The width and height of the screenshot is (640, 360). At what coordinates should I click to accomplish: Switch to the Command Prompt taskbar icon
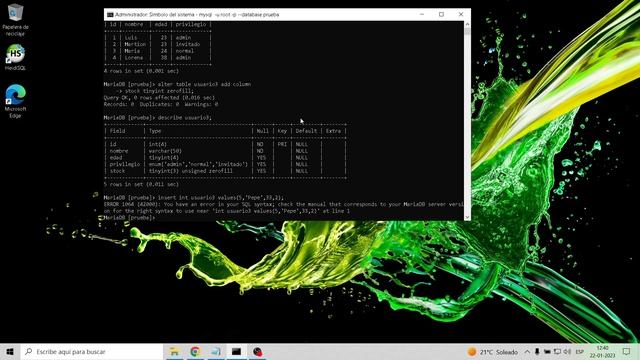pos(236,351)
